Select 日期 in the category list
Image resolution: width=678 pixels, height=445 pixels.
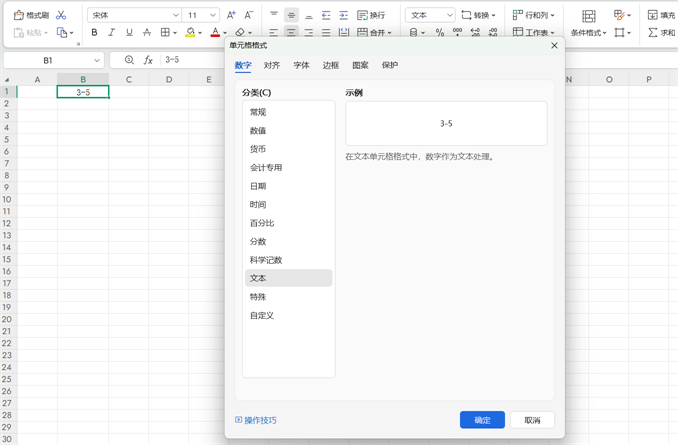click(x=258, y=186)
